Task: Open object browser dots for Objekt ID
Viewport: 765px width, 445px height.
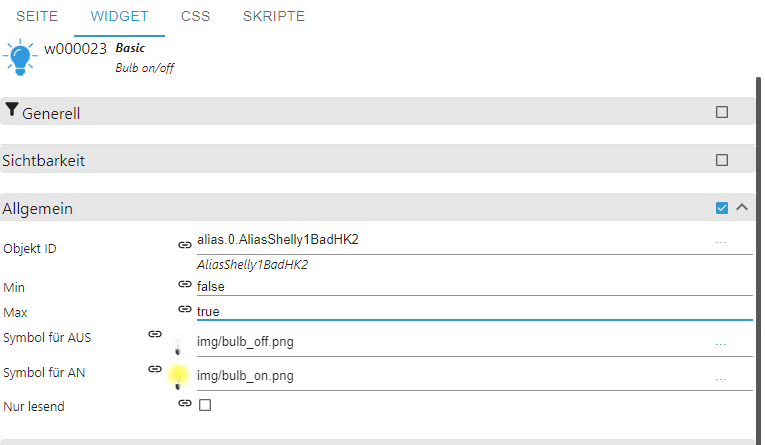Action: (721, 242)
